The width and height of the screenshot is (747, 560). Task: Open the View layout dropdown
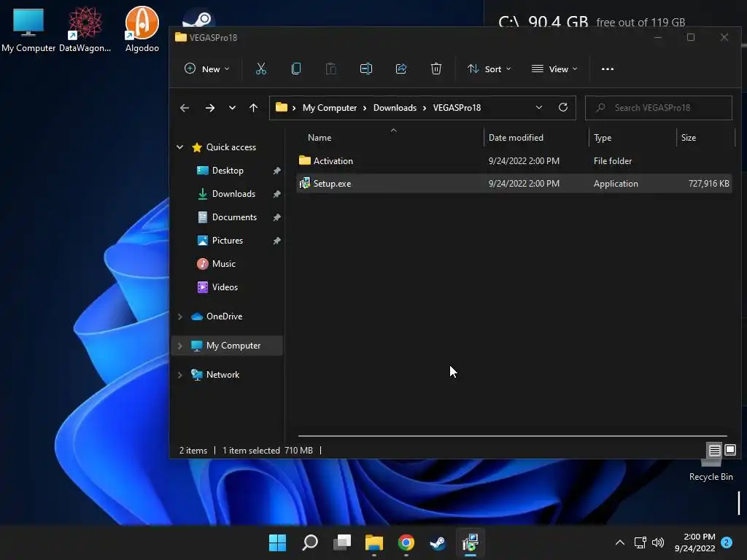coord(554,69)
